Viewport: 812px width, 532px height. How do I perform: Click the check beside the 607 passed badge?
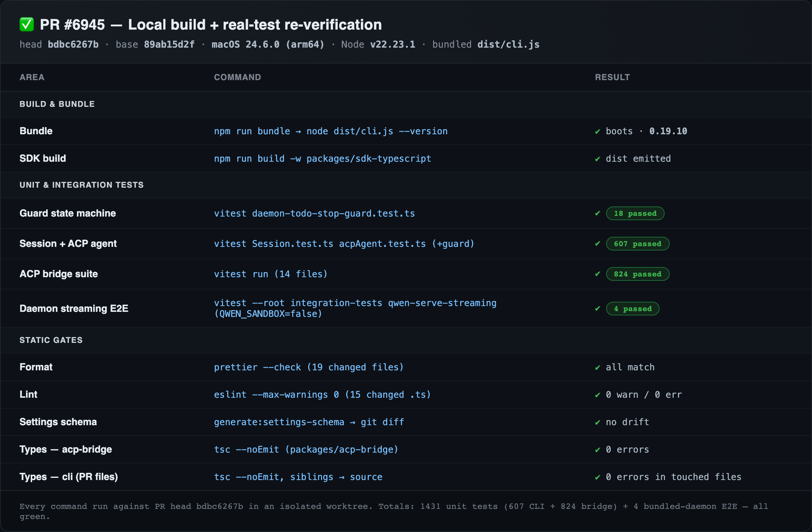[x=597, y=244]
